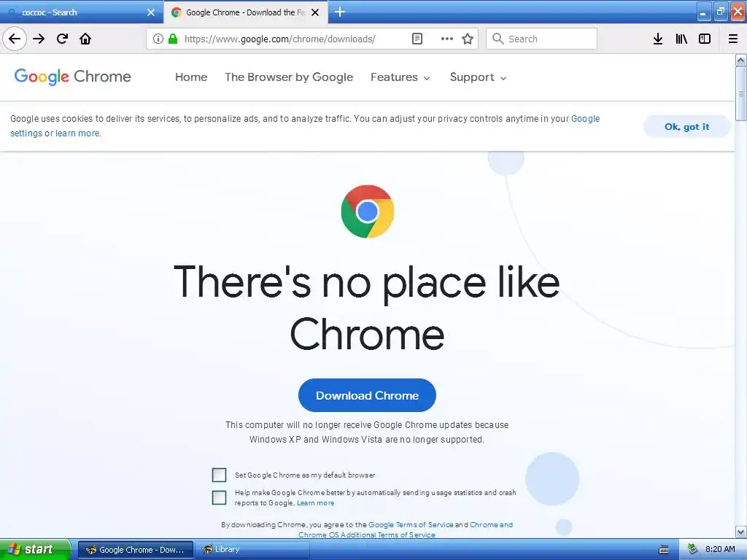Click the 8:20 AM system clock
This screenshot has height=560, width=747.
pos(720,550)
